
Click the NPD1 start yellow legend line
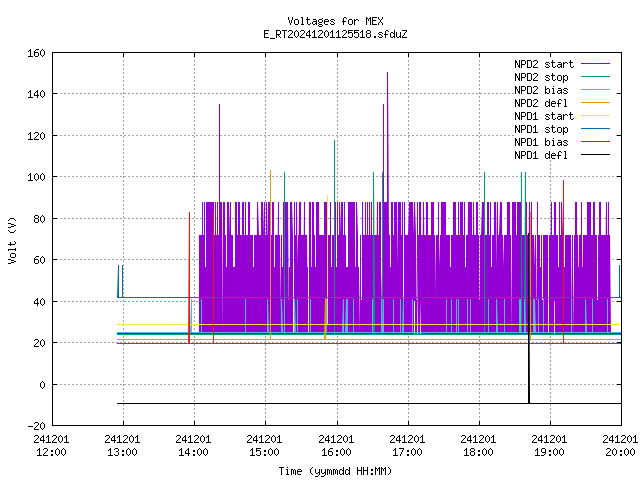point(595,116)
